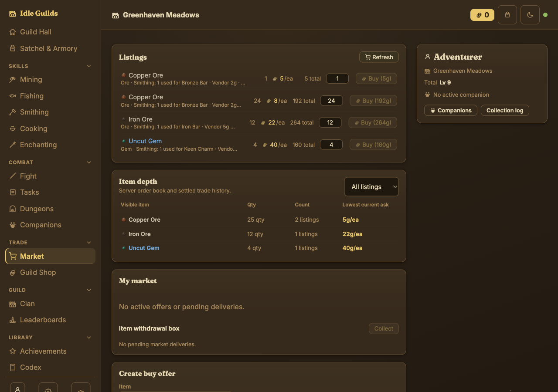Click the Uncut Gem link in Item depth

pyautogui.click(x=144, y=248)
